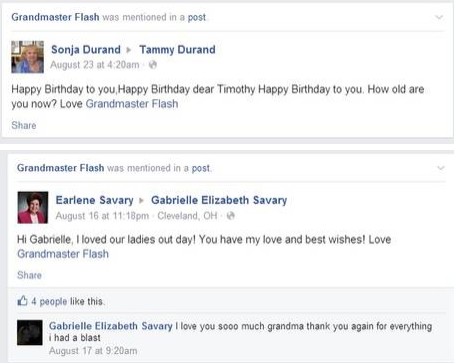Open Gabrielle Elizabeth Savary recipient link
The width and height of the screenshot is (454, 363).
coord(219,200)
